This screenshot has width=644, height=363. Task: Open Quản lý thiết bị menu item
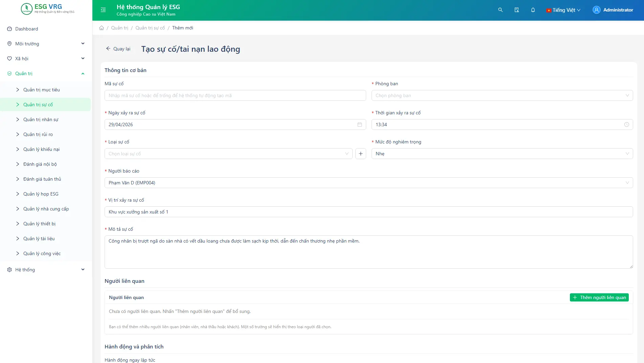coord(46,224)
